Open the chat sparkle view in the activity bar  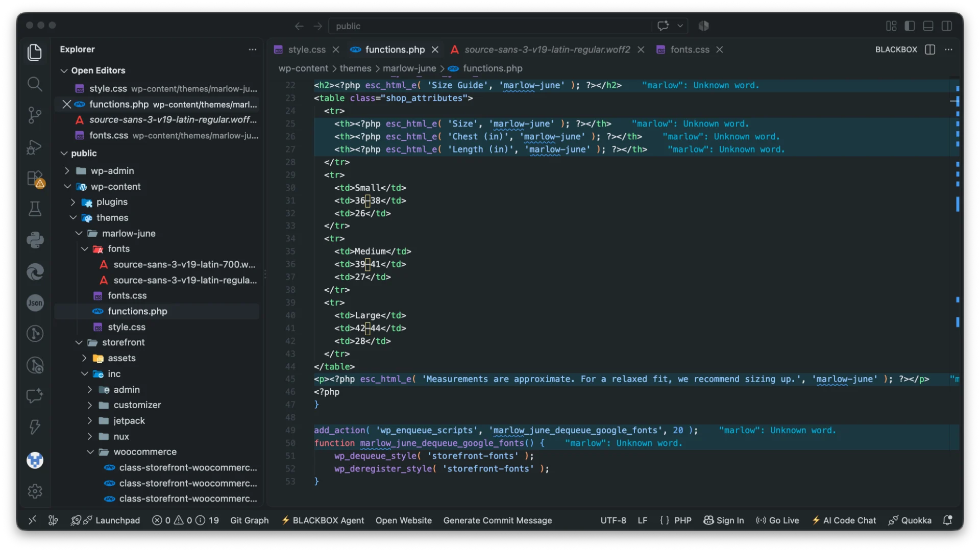(x=35, y=396)
